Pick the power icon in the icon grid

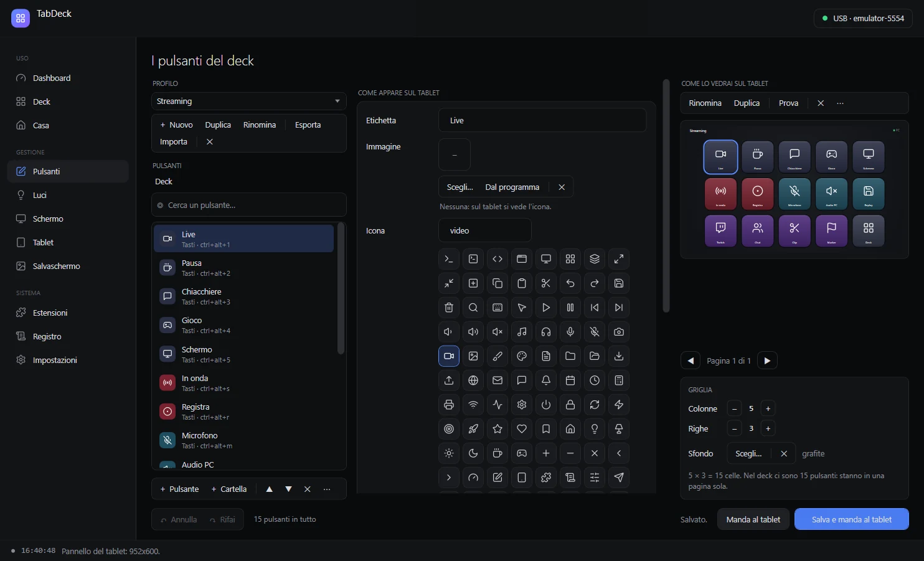tap(546, 405)
